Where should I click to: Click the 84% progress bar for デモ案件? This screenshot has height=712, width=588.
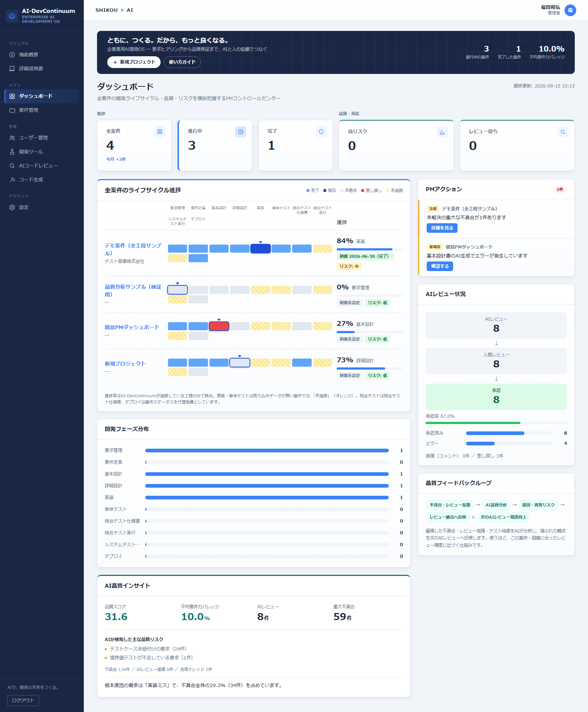[x=370, y=249]
